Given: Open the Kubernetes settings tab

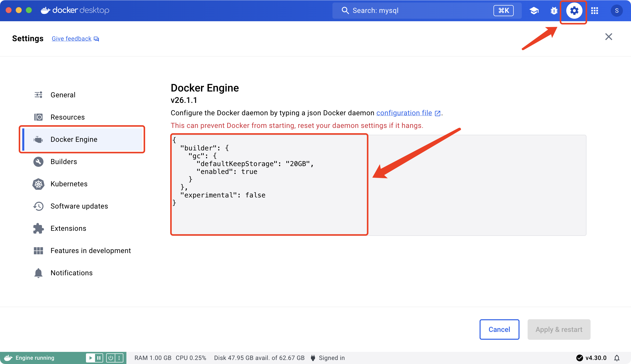Looking at the screenshot, I should [x=82, y=184].
